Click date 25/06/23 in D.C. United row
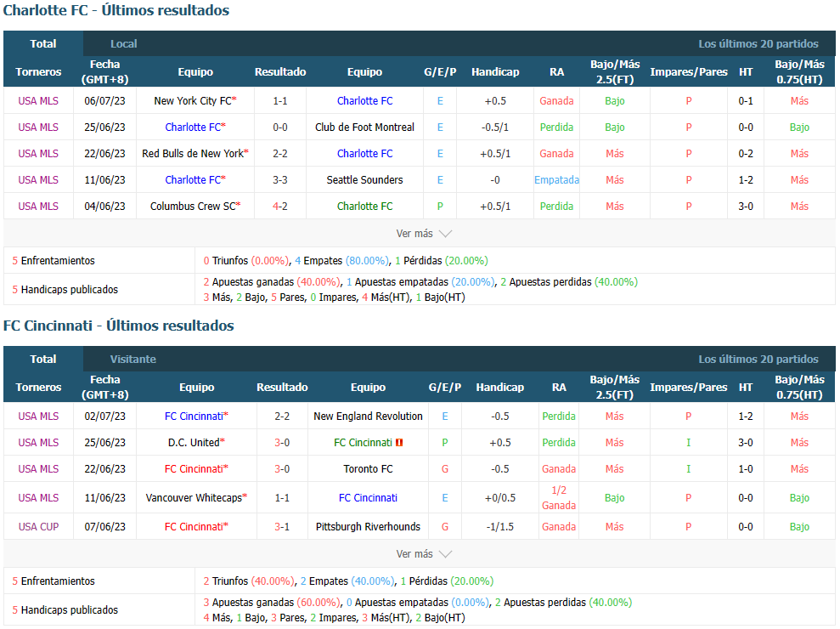Image resolution: width=840 pixels, height=629 pixels. [105, 442]
